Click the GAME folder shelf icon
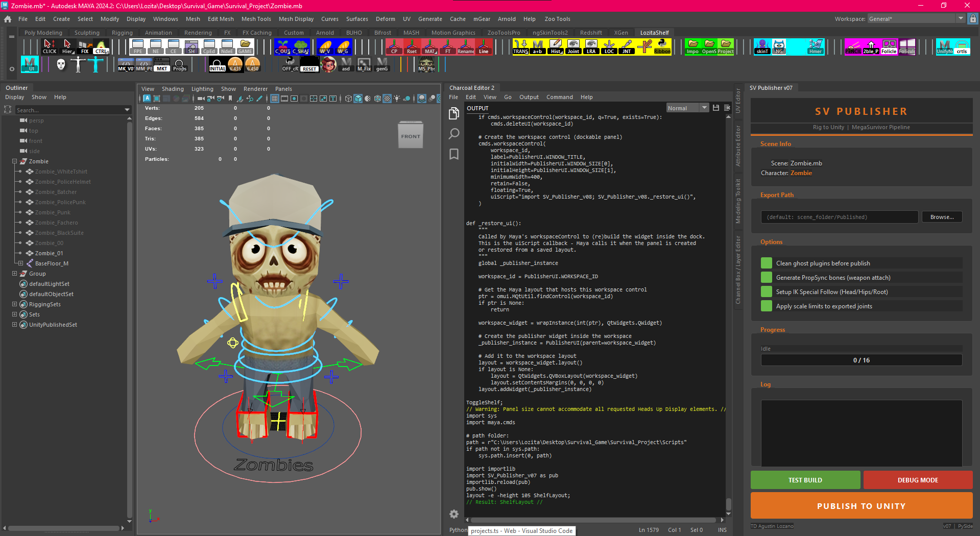This screenshot has width=980, height=536. [x=245, y=46]
